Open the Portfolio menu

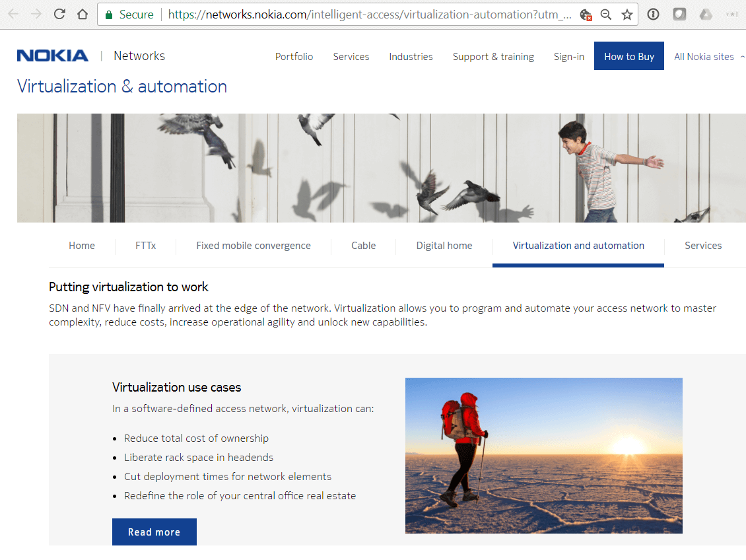(294, 57)
